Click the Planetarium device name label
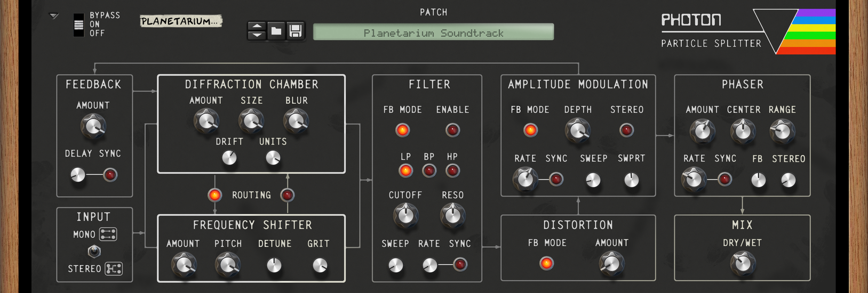The height and width of the screenshot is (293, 868). [181, 21]
